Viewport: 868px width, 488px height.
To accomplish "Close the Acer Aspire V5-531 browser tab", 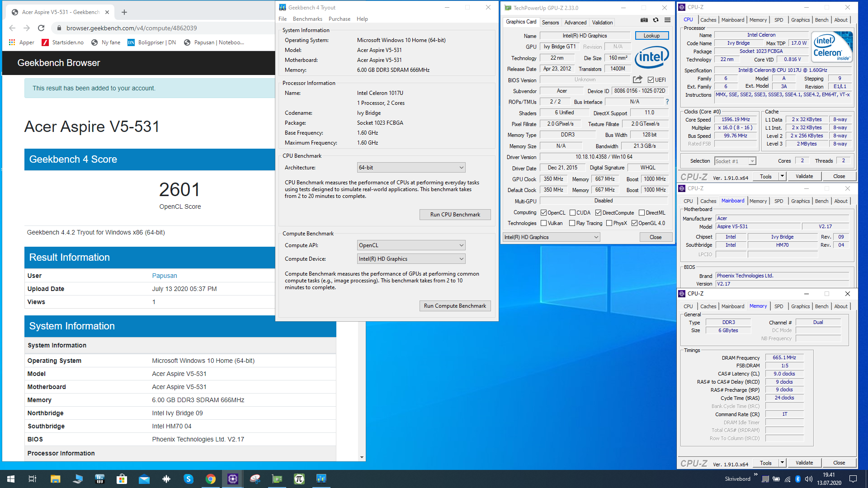I will point(107,12).
